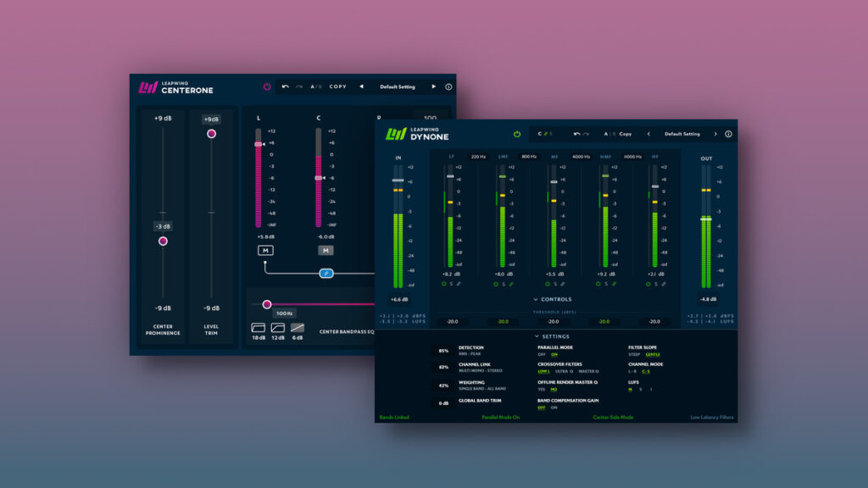This screenshot has height=488, width=868.
Task: Click the green DynOne power icon
Action: (x=517, y=134)
